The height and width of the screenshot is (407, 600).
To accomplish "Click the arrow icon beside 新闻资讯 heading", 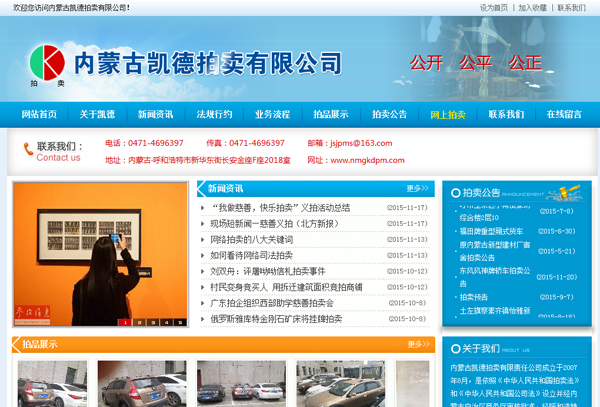I will pyautogui.click(x=201, y=188).
